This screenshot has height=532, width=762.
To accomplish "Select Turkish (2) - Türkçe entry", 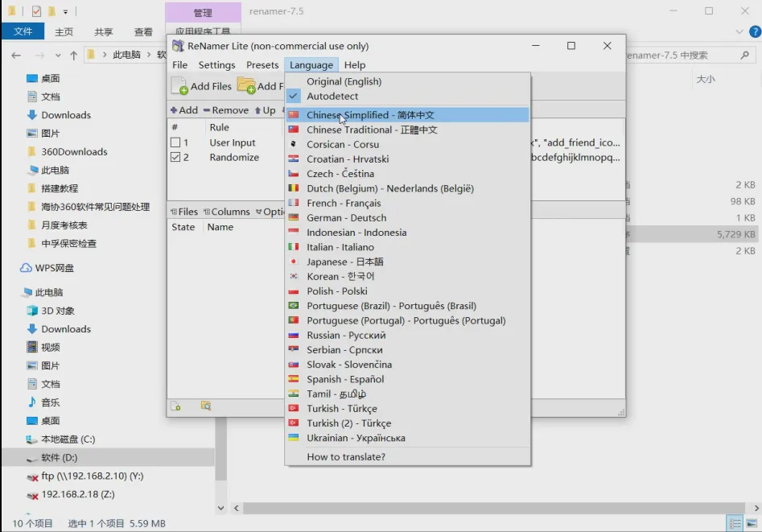I will [x=407, y=423].
